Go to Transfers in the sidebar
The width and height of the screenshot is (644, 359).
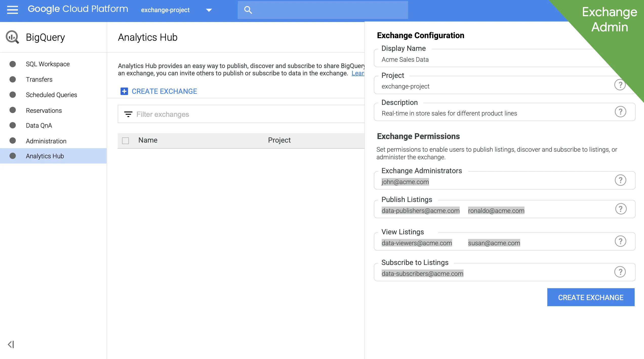[39, 79]
